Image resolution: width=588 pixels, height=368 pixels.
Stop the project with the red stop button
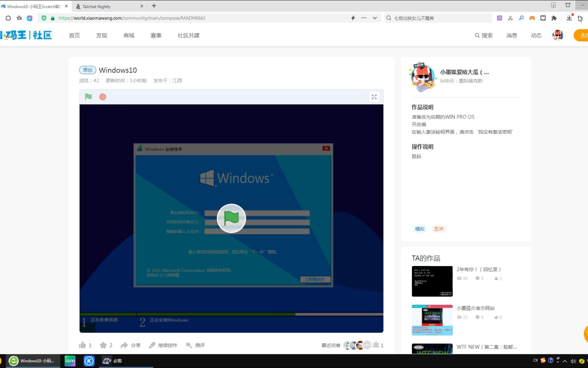click(x=102, y=97)
